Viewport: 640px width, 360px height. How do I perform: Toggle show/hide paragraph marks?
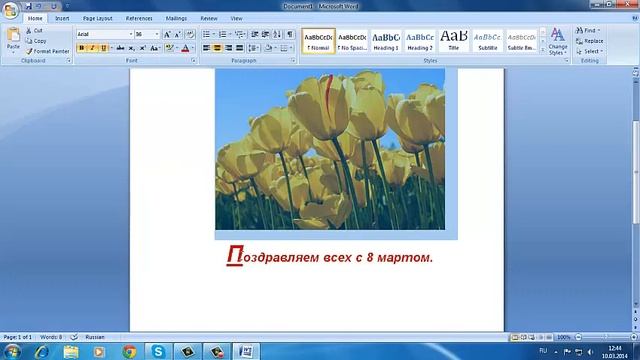pyautogui.click(x=289, y=34)
